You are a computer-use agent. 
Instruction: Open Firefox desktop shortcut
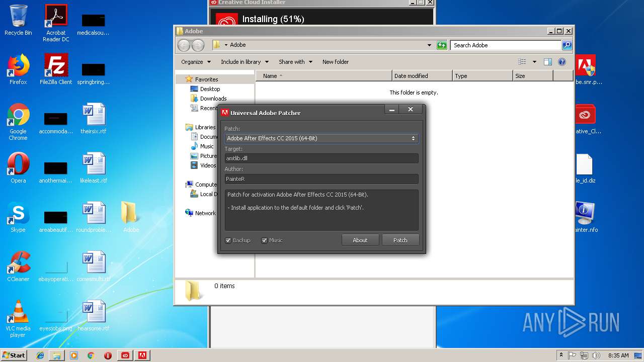[18, 69]
